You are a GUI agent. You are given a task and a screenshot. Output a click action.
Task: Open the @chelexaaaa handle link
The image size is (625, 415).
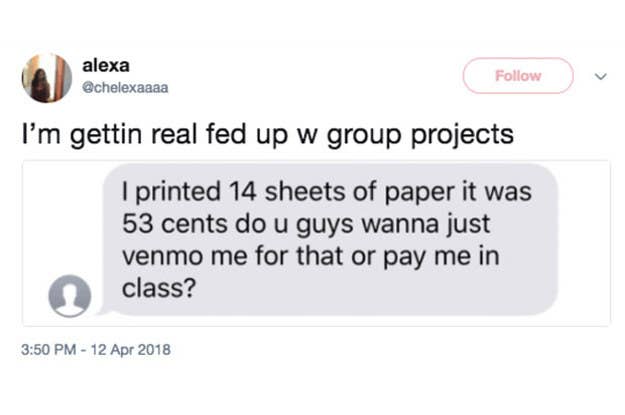click(x=124, y=87)
